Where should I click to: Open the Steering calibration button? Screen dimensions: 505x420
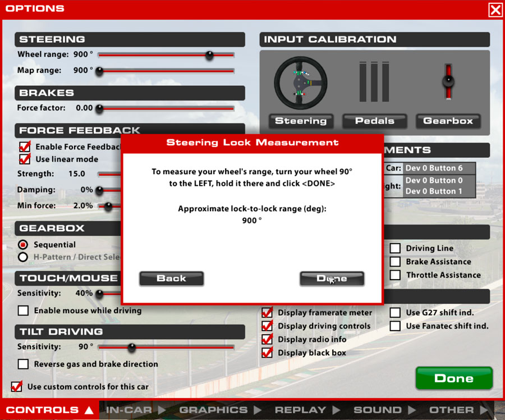[x=301, y=121]
